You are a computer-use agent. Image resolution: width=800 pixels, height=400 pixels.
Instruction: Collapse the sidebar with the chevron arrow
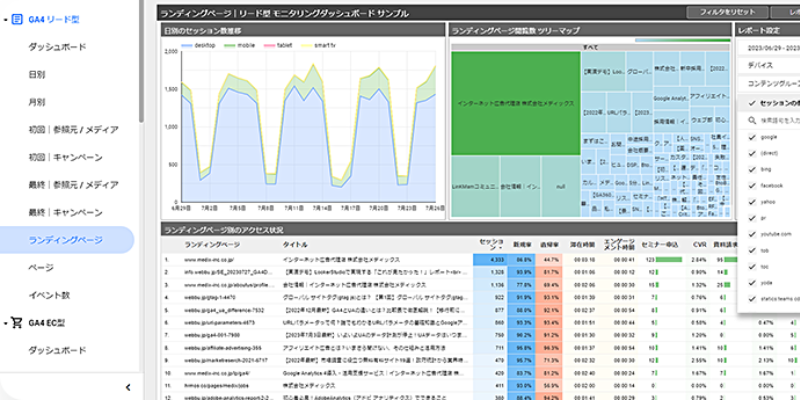128,387
